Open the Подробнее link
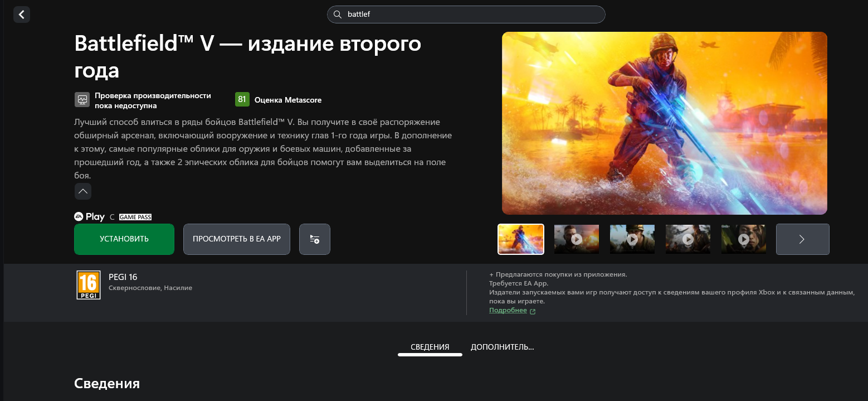This screenshot has width=868, height=401. [508, 311]
